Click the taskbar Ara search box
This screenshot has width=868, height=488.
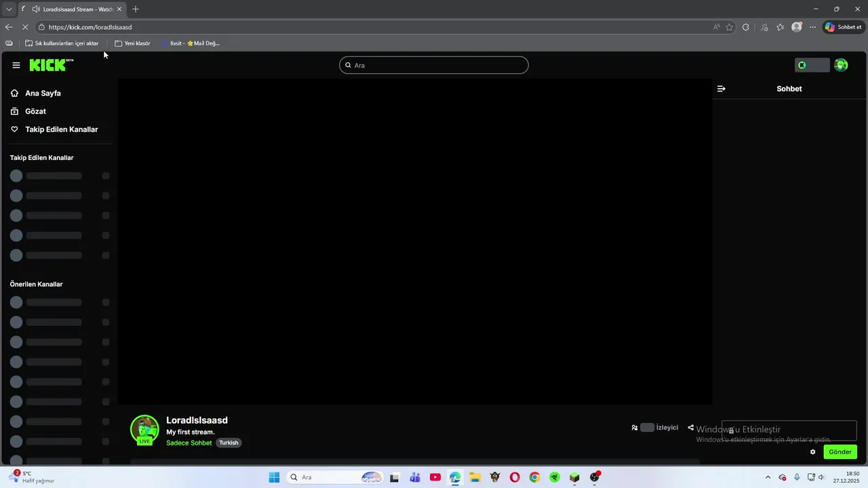(x=336, y=477)
